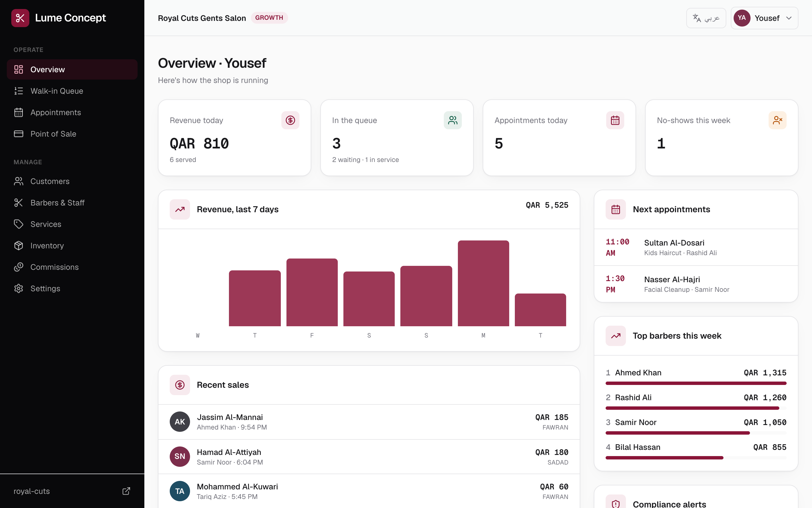Click the QAR 810 revenue value
812x508 pixels.
pos(199,144)
